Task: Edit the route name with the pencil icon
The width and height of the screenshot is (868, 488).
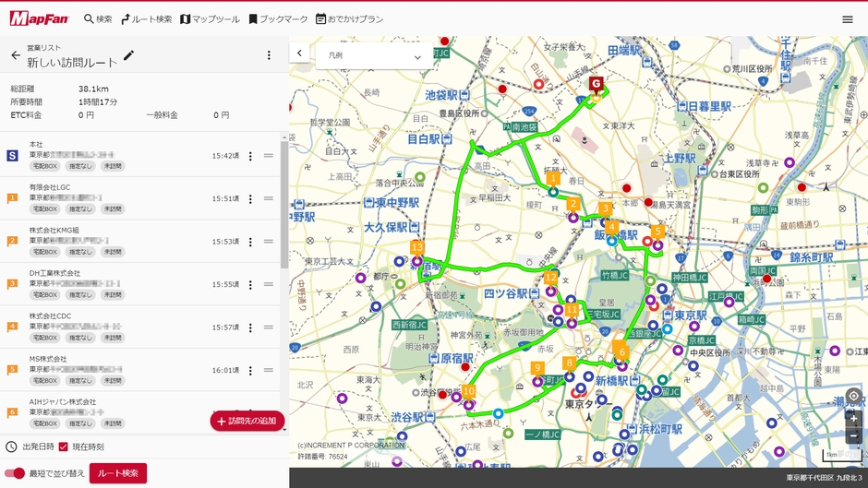Action: (x=128, y=55)
